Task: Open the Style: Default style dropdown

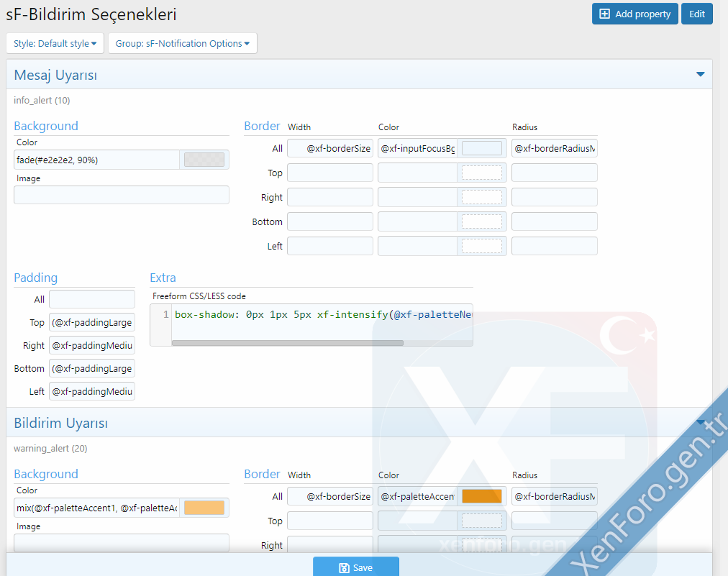Action: (55, 43)
